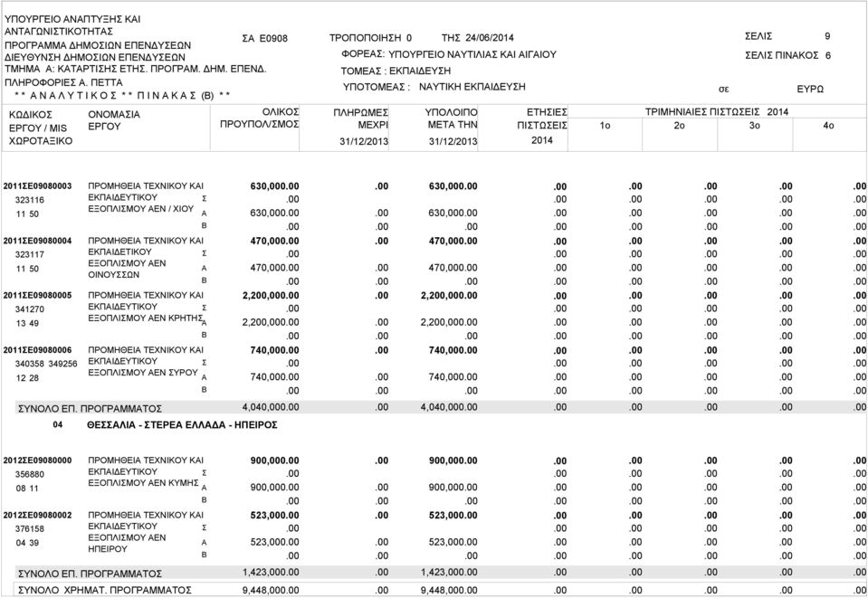Select bold '740,000.00' in the ΥΠΟΛΟΙΠΟ column
The height and width of the screenshot is (598, 868).
click(453, 350)
